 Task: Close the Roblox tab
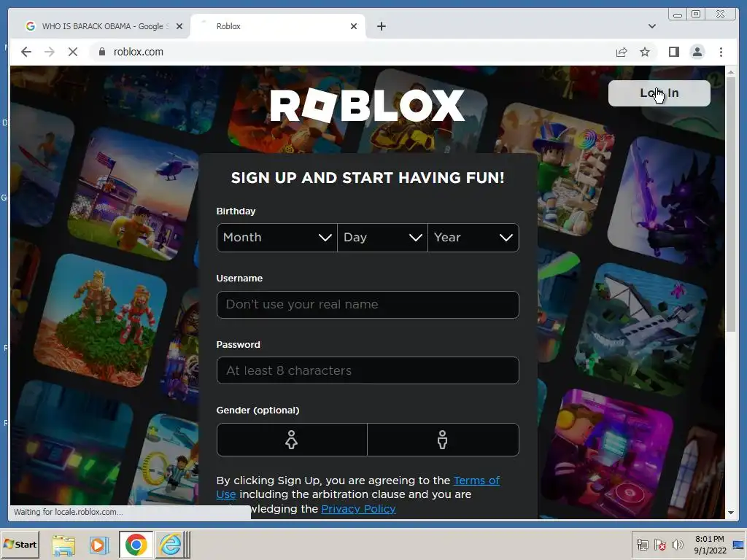point(354,26)
